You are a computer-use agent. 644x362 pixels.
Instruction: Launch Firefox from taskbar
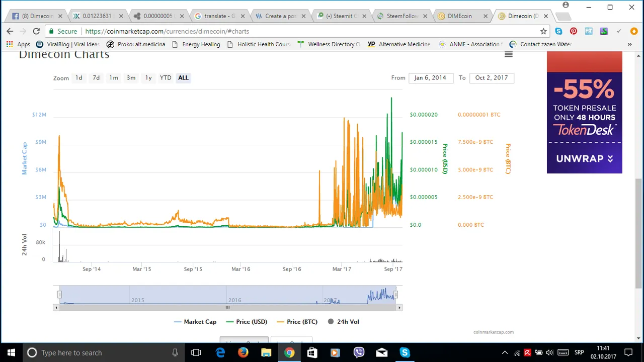point(243,352)
